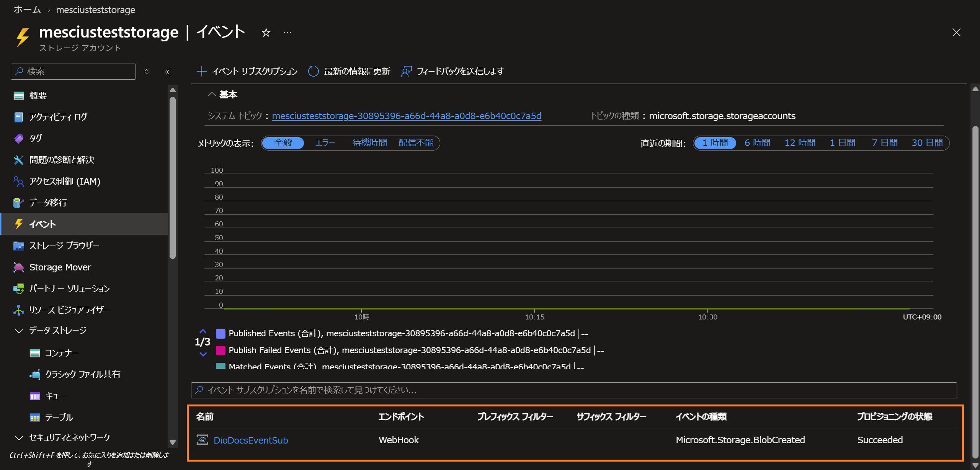This screenshot has height=470, width=980.
Task: Click the クラシック ファイル共有 icon
Action: click(x=35, y=374)
